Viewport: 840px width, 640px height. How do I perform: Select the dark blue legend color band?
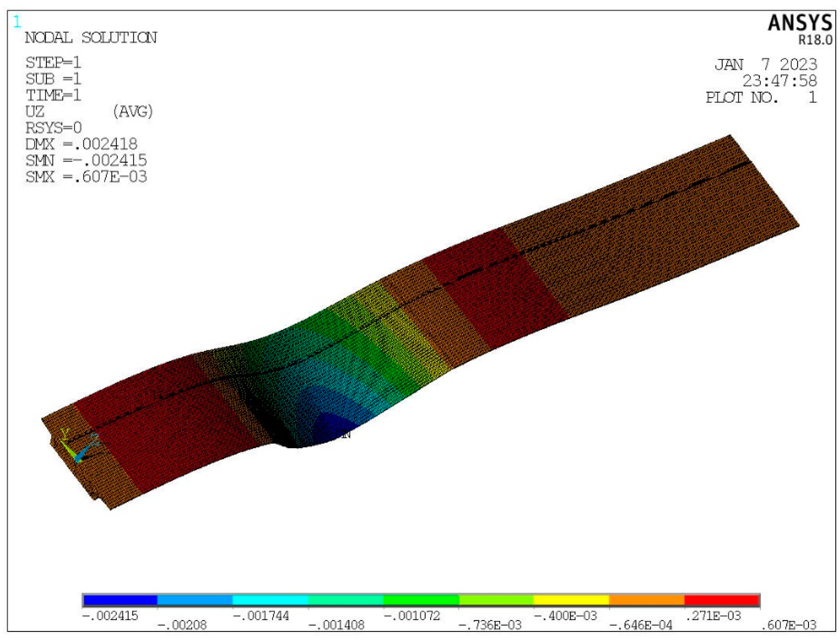click(x=120, y=600)
